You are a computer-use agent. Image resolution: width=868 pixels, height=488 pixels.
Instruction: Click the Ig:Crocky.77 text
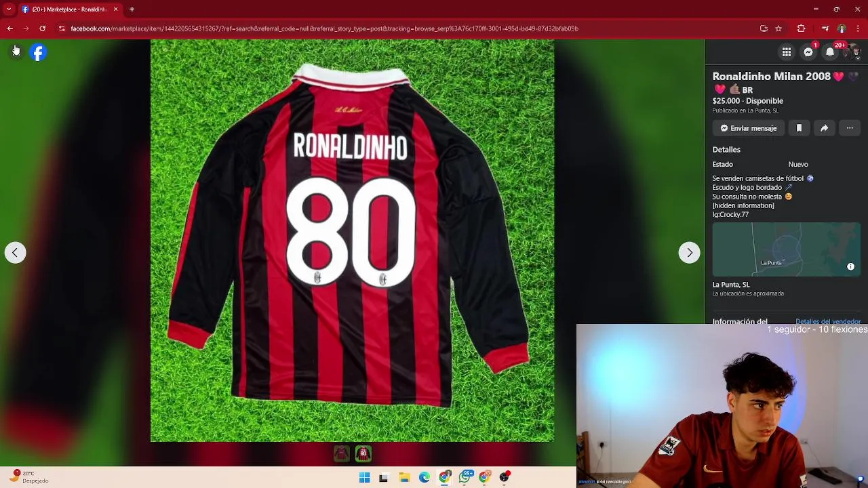tap(730, 215)
